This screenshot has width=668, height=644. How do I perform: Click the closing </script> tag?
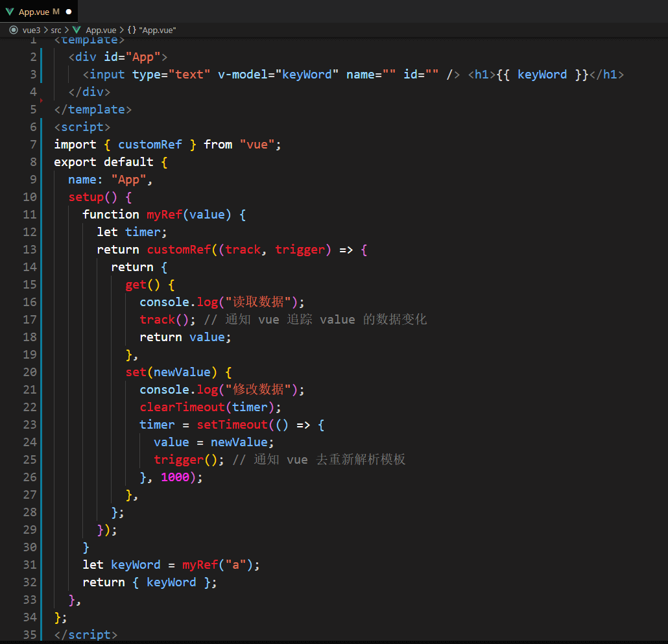86,635
